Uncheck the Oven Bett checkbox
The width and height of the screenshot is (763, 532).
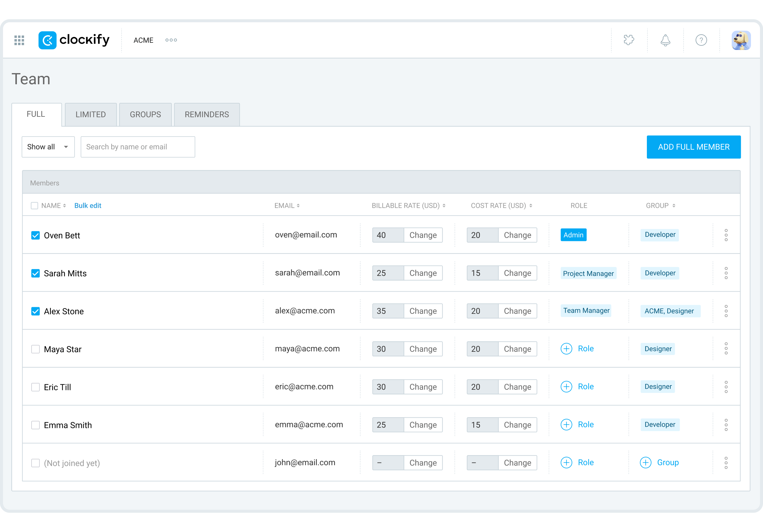point(36,235)
